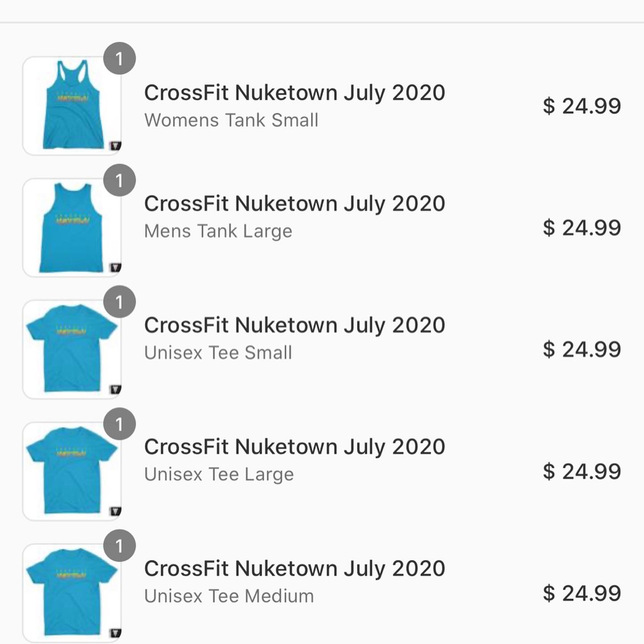644x644 pixels.
Task: Click the Unisex Tee Medium variant text
Action: [x=229, y=596]
